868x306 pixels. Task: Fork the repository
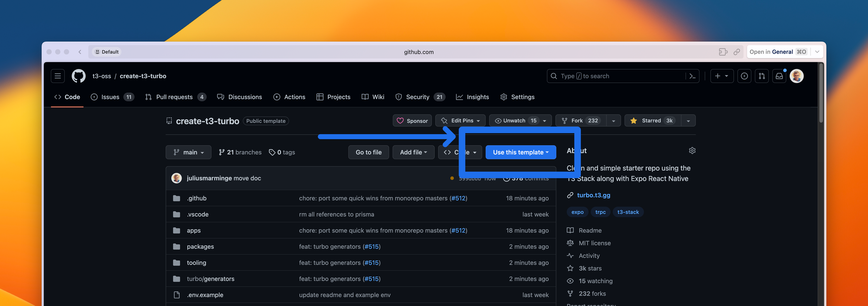tap(581, 120)
